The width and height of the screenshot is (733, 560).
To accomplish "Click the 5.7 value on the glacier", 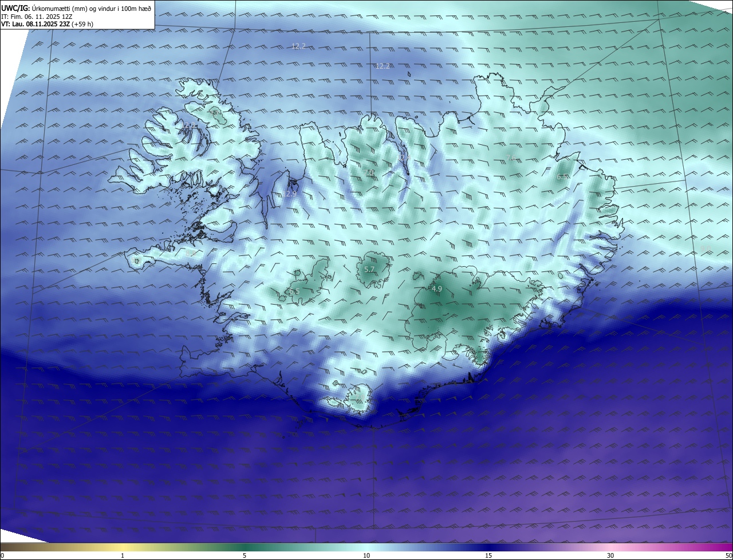I will [369, 269].
